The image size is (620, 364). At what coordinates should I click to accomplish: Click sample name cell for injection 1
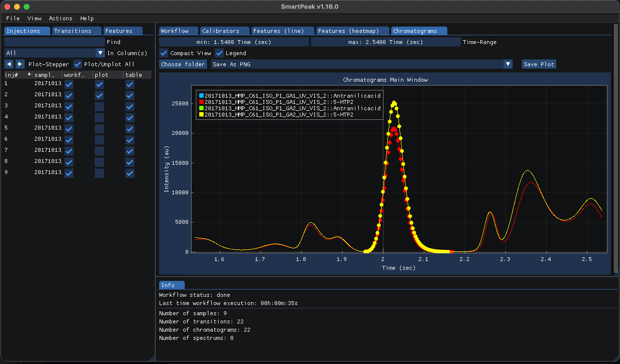48,84
